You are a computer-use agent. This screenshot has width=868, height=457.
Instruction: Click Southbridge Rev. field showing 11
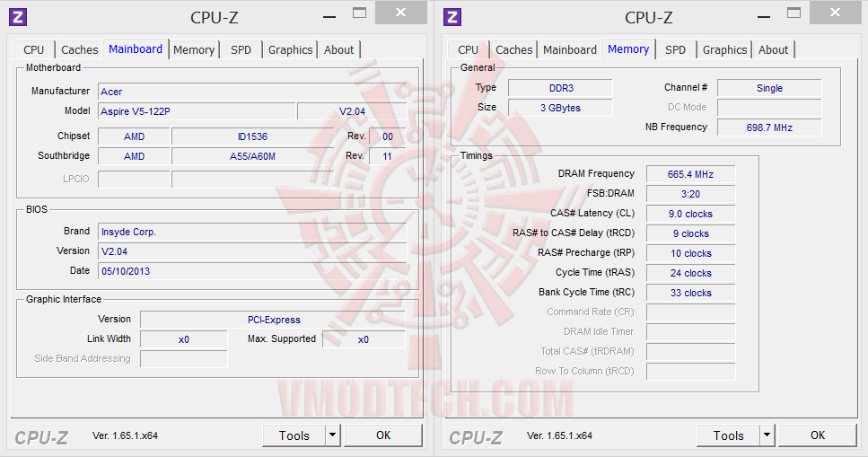pos(388,156)
